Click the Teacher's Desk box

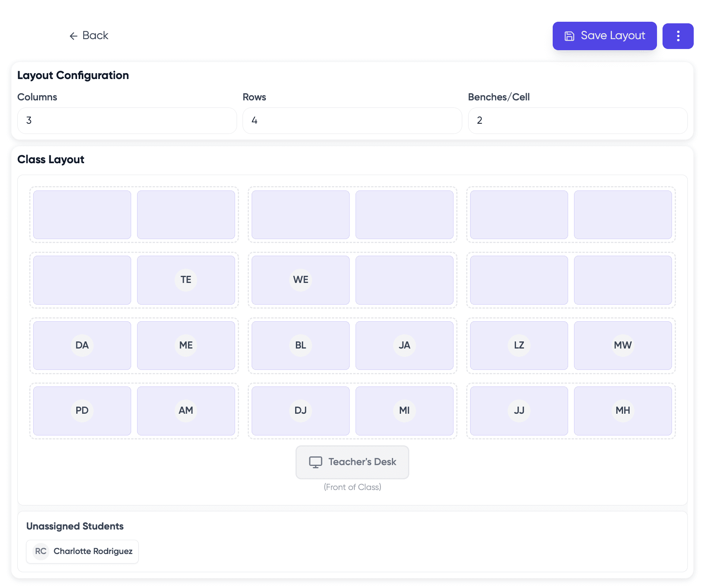(x=352, y=462)
